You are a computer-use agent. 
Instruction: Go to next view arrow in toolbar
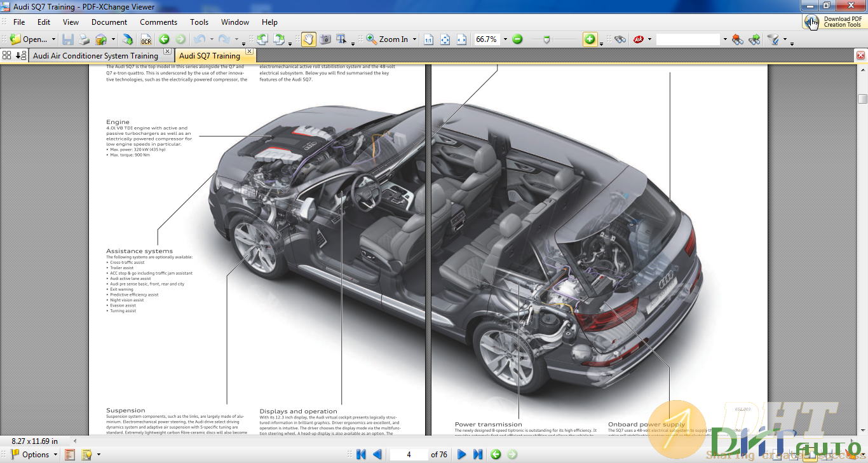pyautogui.click(x=180, y=39)
